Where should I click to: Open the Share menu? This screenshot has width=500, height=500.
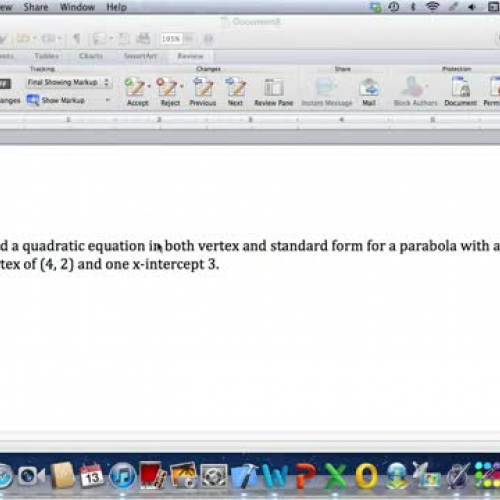pyautogui.click(x=36, y=7)
